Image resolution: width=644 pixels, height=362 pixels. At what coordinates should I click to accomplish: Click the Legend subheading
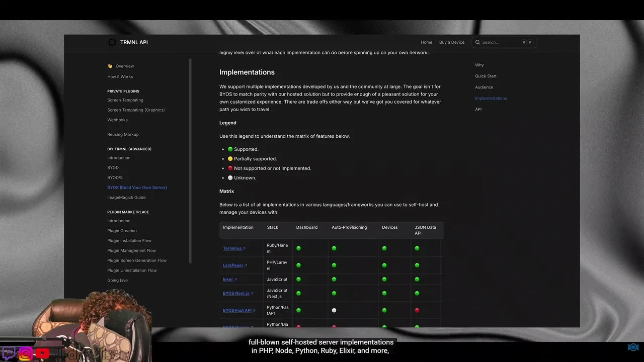pyautogui.click(x=228, y=123)
